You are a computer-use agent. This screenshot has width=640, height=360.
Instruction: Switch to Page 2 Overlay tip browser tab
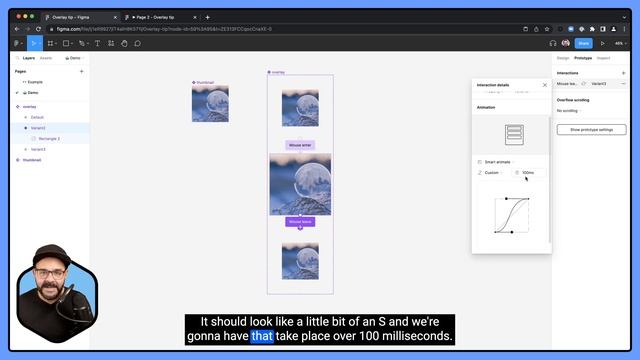[160, 17]
